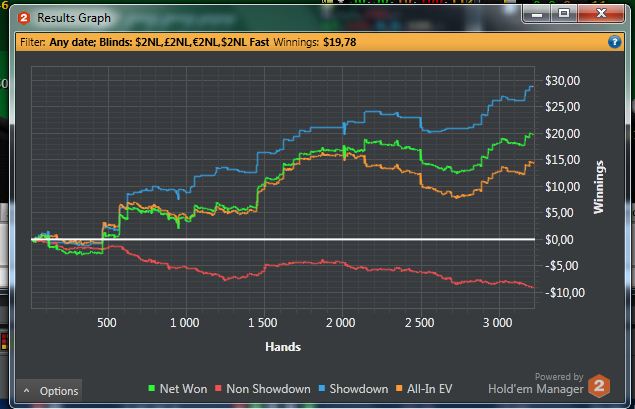Click the Powered by Hold'em Manager text
Screen dimensions: 635x409
click(536, 383)
